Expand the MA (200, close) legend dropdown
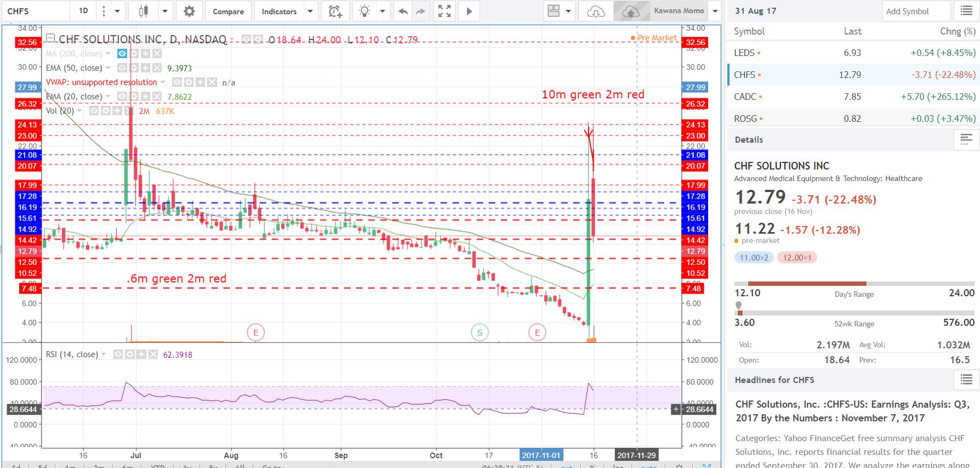 (x=108, y=54)
